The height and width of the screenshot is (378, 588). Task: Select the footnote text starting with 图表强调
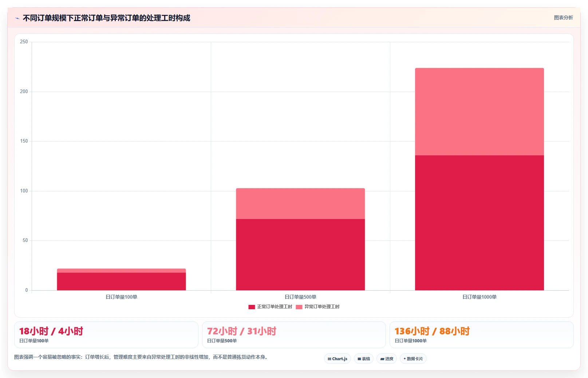[142, 357]
